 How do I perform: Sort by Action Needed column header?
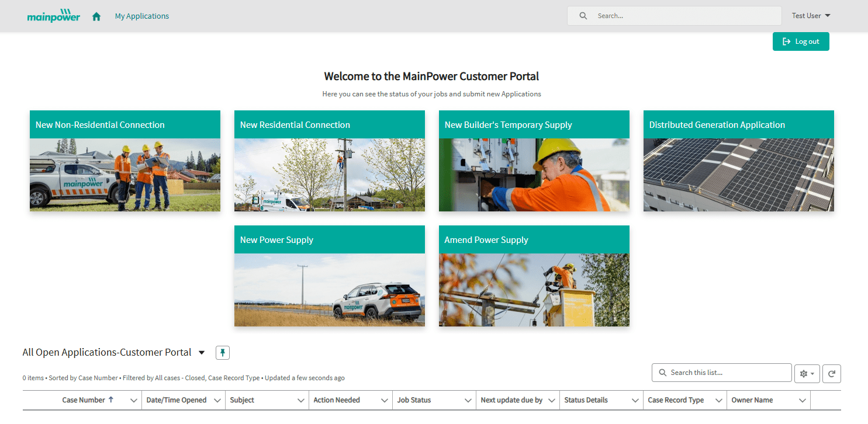[x=337, y=400]
